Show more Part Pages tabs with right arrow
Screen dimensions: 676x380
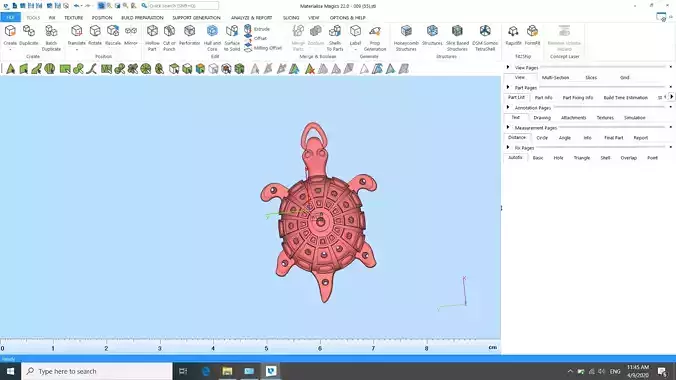[671, 97]
